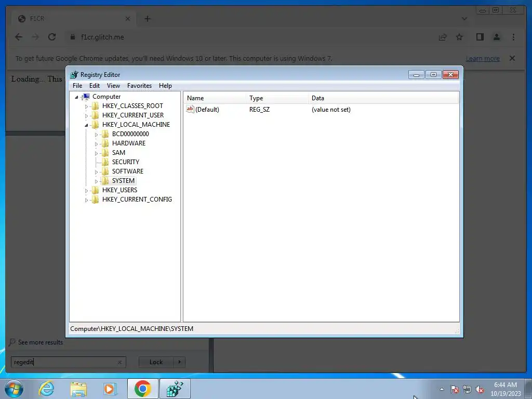The width and height of the screenshot is (532, 399).
Task: Open Windows Media Player from the taskbar
Action: pos(110,389)
